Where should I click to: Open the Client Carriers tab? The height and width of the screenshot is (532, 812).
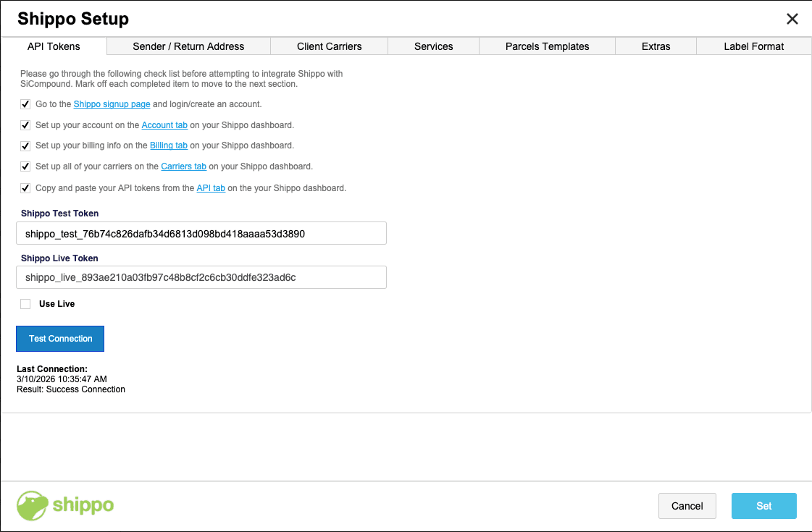[x=329, y=46]
